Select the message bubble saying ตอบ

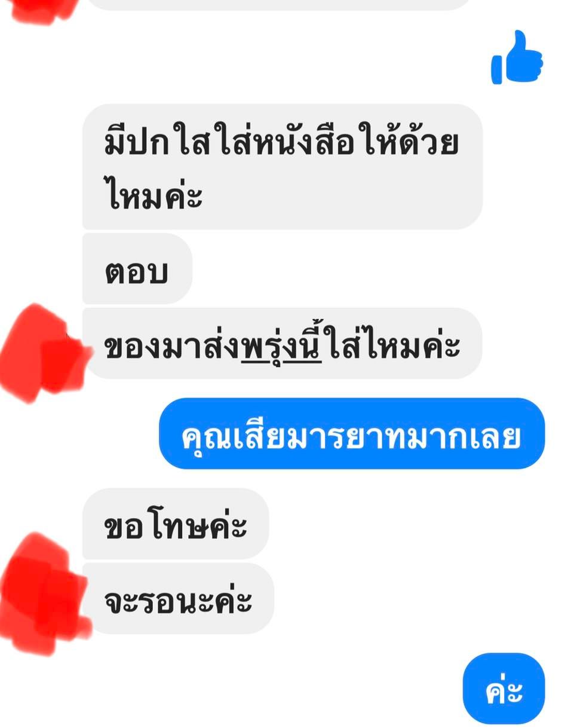(137, 270)
